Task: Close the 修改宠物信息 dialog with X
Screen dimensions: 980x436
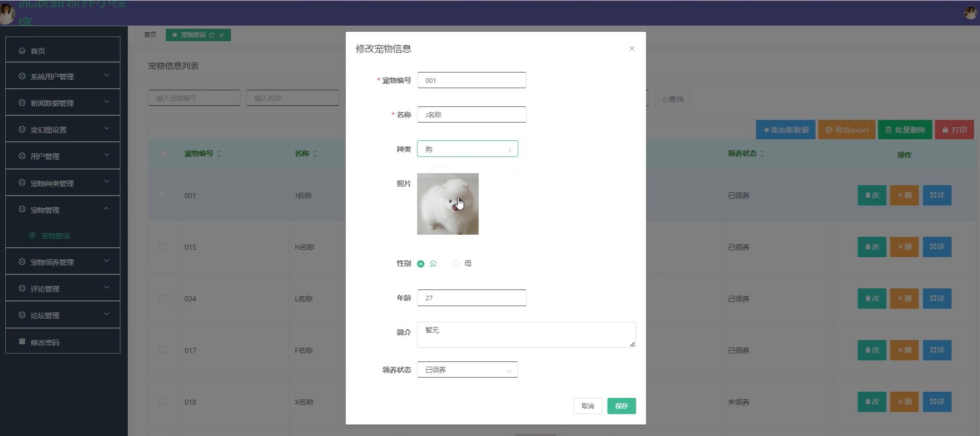Action: tap(632, 49)
